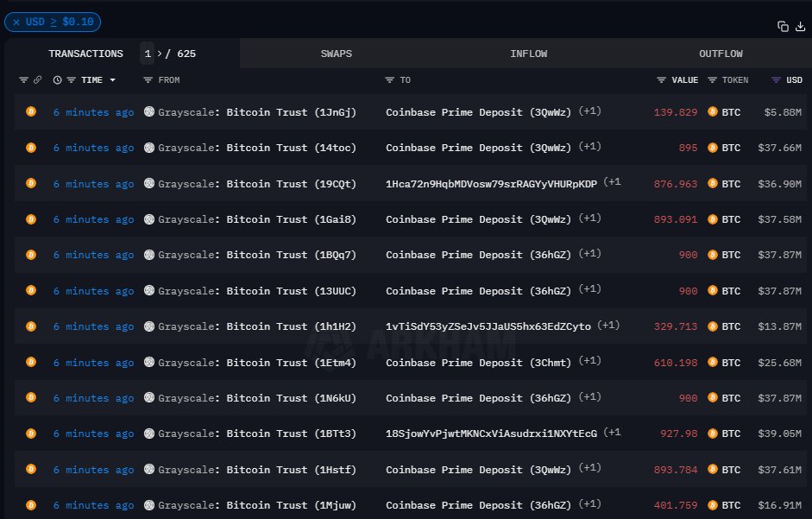Open Grayscale Bitcoin Trust (1N6kU) sender
812x519 pixels.
click(x=257, y=398)
